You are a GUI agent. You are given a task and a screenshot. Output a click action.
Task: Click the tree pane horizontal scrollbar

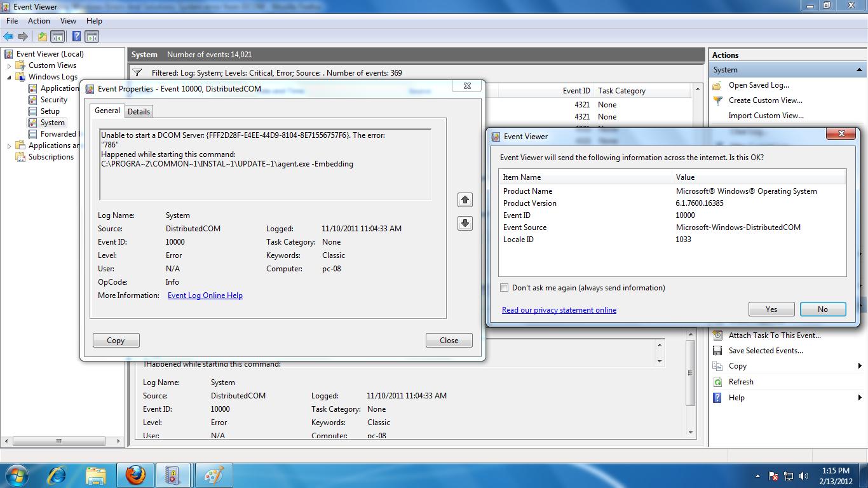[59, 441]
